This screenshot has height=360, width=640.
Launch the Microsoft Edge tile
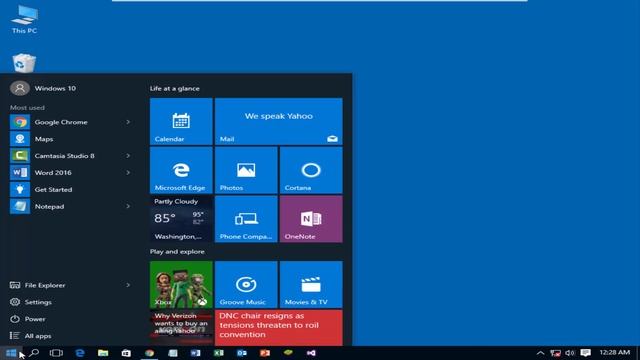click(181, 170)
